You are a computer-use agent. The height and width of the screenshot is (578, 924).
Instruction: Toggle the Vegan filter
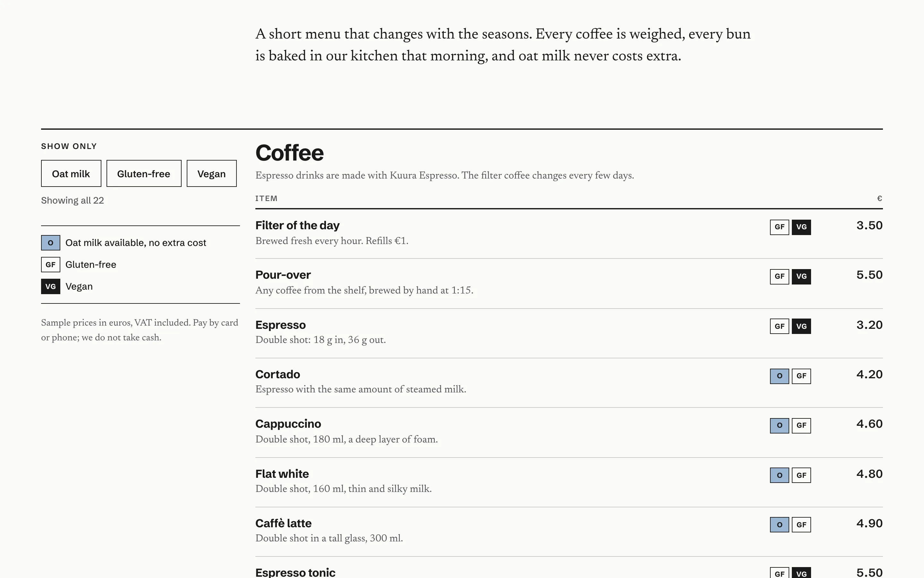pos(211,173)
